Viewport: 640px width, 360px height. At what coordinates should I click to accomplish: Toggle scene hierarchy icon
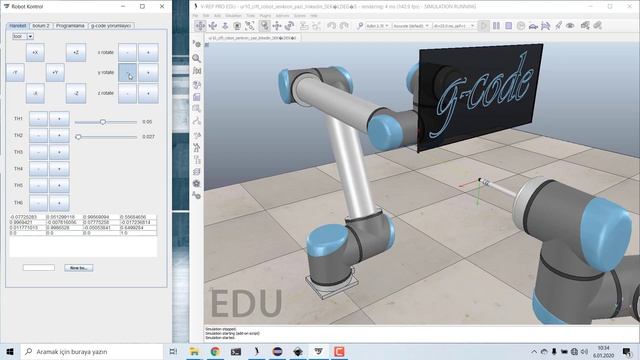(197, 160)
